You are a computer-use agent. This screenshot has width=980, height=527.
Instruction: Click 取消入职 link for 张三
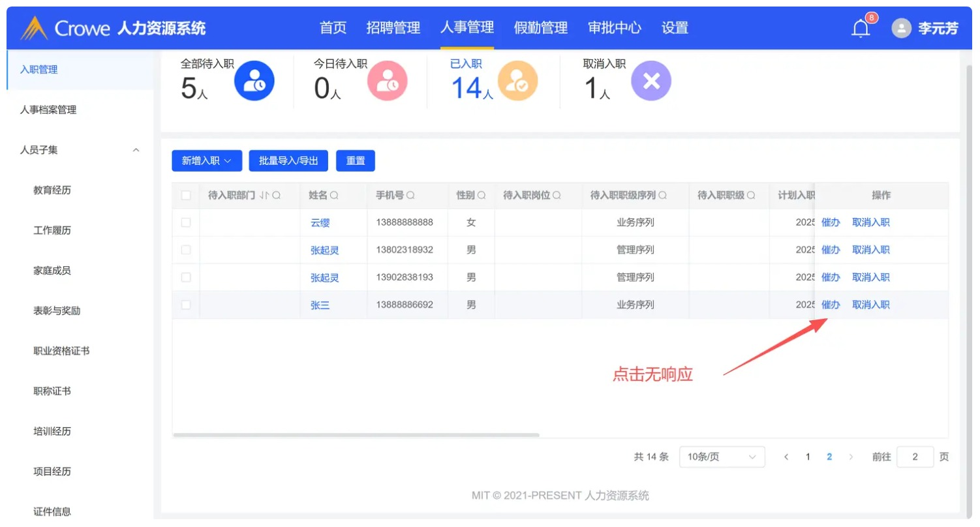point(870,305)
